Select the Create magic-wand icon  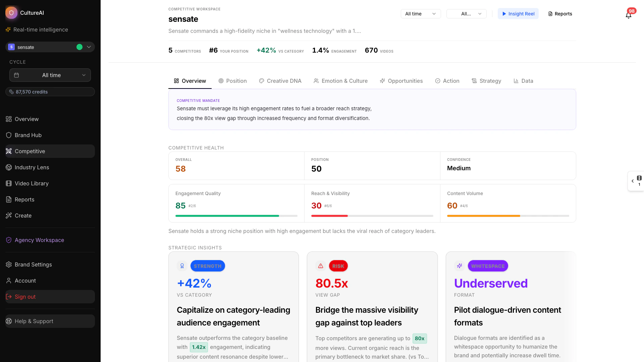[9, 216]
